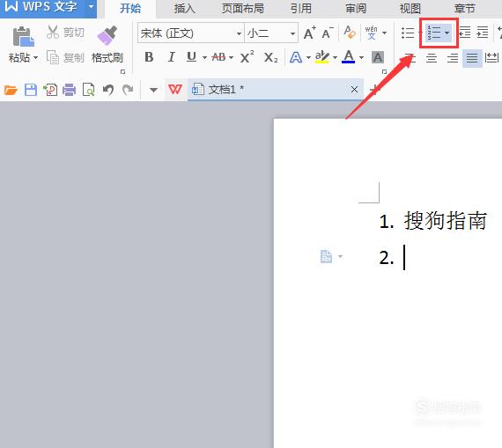Click the print icon
This screenshot has height=448, width=502.
[70, 90]
